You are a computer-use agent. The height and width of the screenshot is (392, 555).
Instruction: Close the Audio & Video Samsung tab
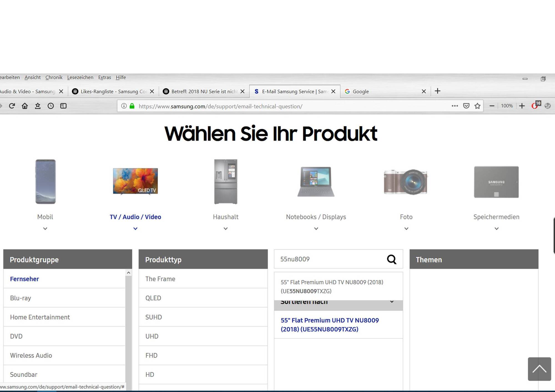click(61, 91)
